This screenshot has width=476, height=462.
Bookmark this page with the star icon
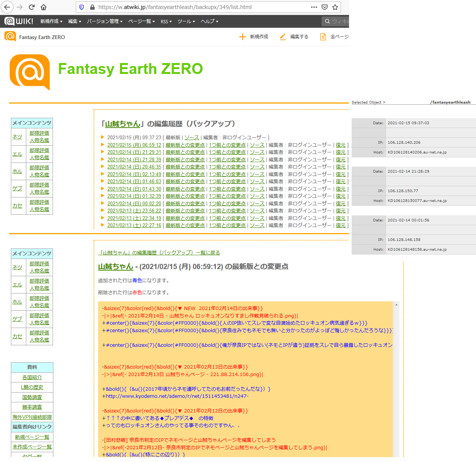point(335,7)
